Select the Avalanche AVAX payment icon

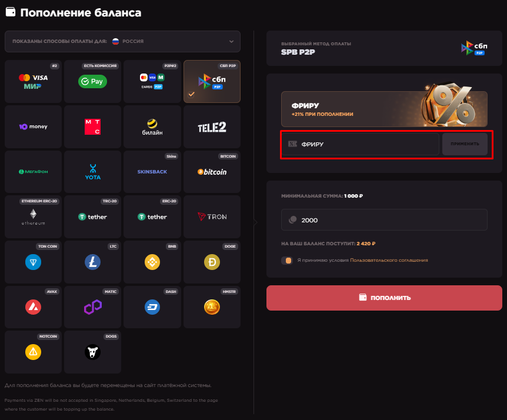[33, 306]
